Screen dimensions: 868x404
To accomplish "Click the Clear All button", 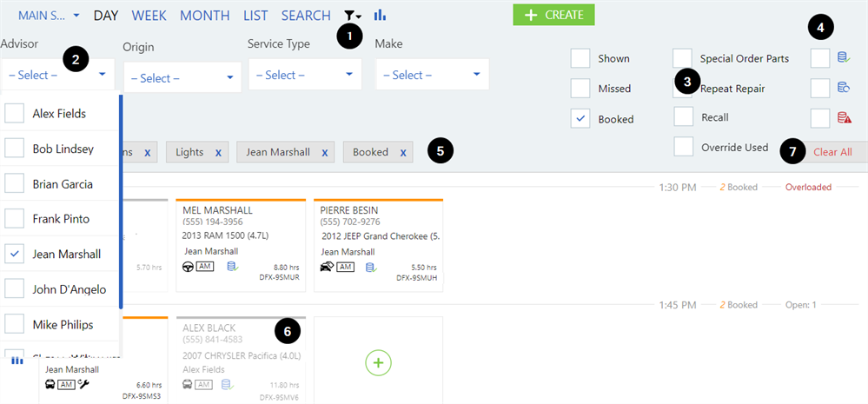I will tap(832, 151).
